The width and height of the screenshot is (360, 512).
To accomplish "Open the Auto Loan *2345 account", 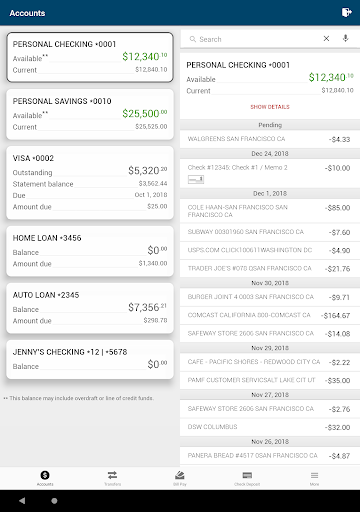I will (90, 308).
